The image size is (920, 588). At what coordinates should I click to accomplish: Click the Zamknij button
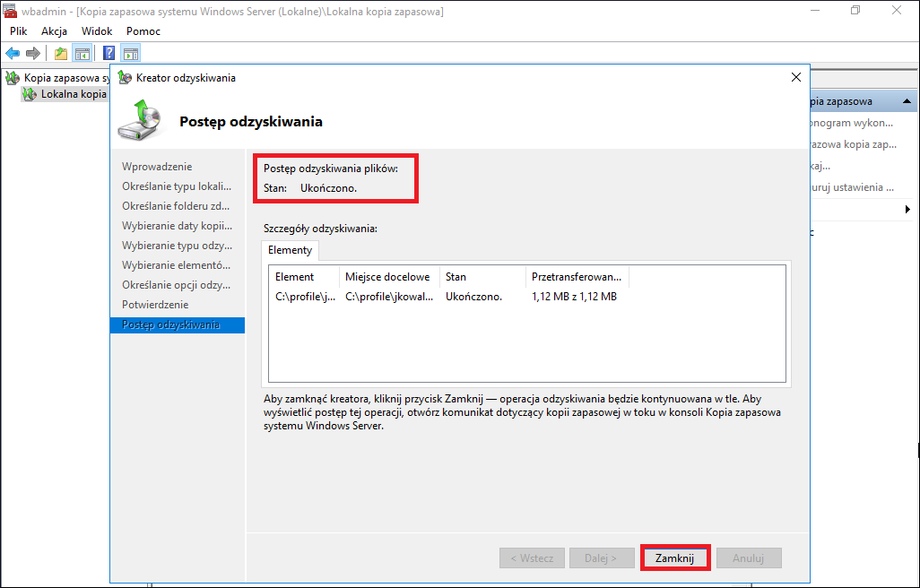click(x=674, y=558)
